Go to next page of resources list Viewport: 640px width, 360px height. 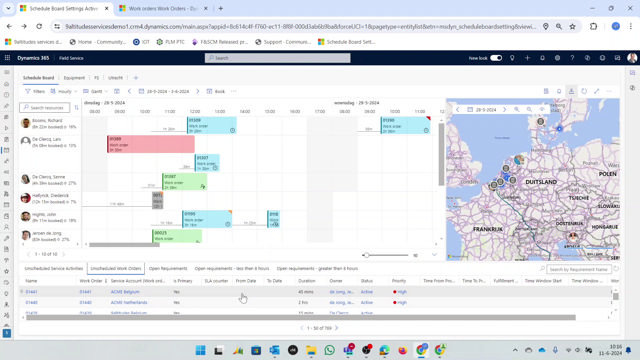click(x=63, y=254)
